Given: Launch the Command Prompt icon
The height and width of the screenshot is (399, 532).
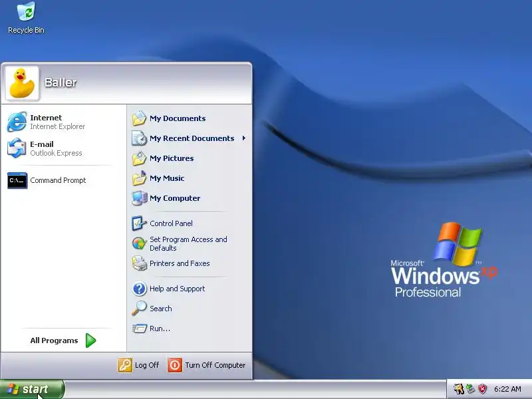Looking at the screenshot, I should pos(17,180).
